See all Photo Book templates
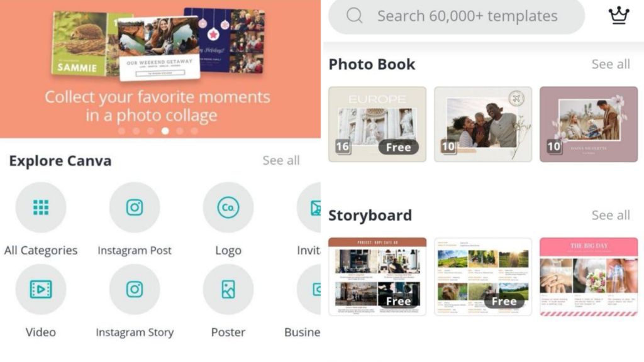The height and width of the screenshot is (362, 644). (x=610, y=64)
